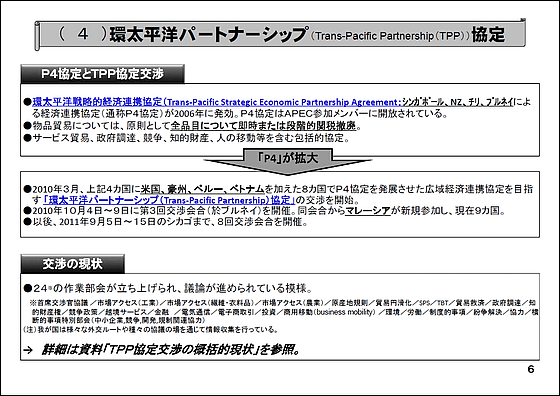Click the line 2010年10月4日～9日に第3回交渉会合
The image size is (560, 396).
[265, 211]
